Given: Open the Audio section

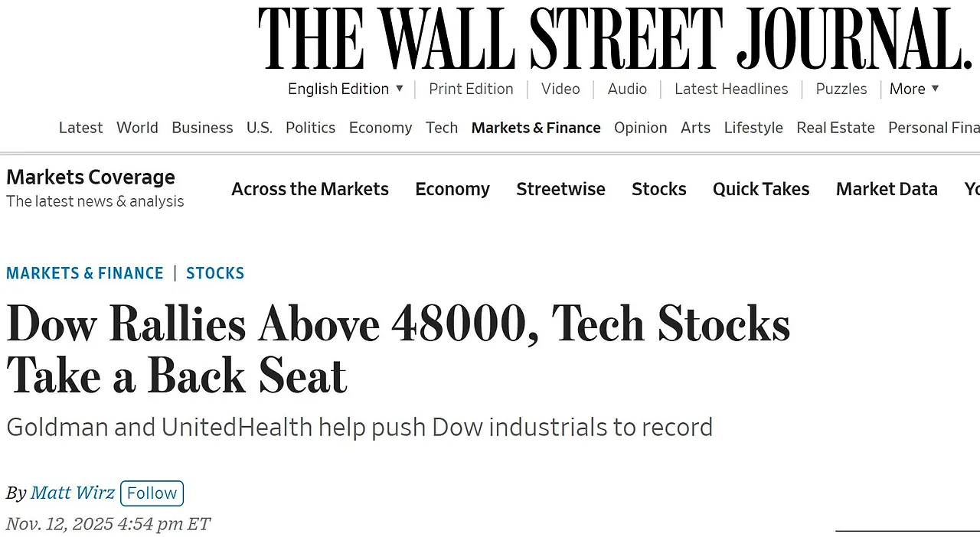Looking at the screenshot, I should point(627,89).
